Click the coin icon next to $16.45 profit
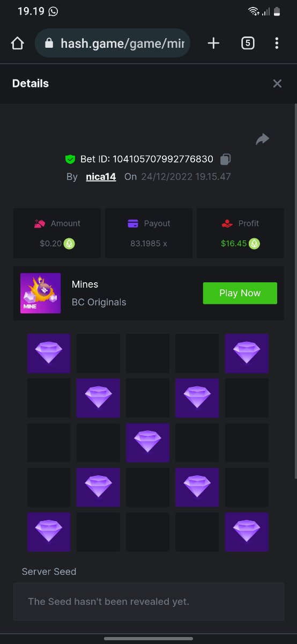The height and width of the screenshot is (644, 297). coord(255,244)
